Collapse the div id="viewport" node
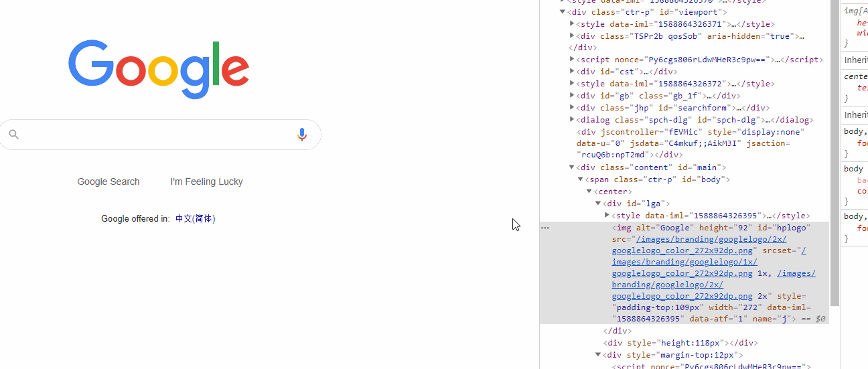The width and height of the screenshot is (868, 369). 563,11
